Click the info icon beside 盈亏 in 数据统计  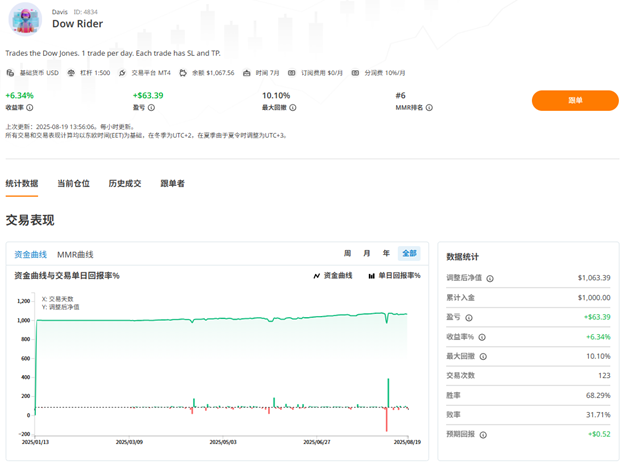[x=469, y=317]
